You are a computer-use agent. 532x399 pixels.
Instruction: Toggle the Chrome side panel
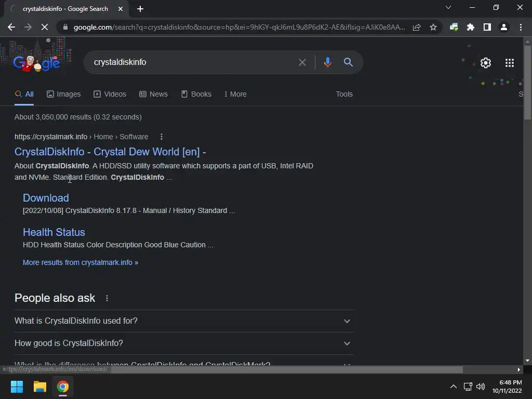point(487,27)
